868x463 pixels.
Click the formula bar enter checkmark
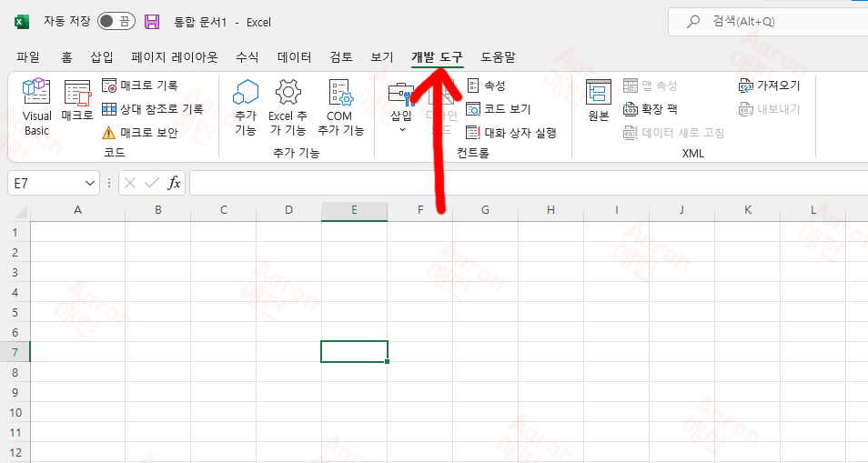click(152, 183)
